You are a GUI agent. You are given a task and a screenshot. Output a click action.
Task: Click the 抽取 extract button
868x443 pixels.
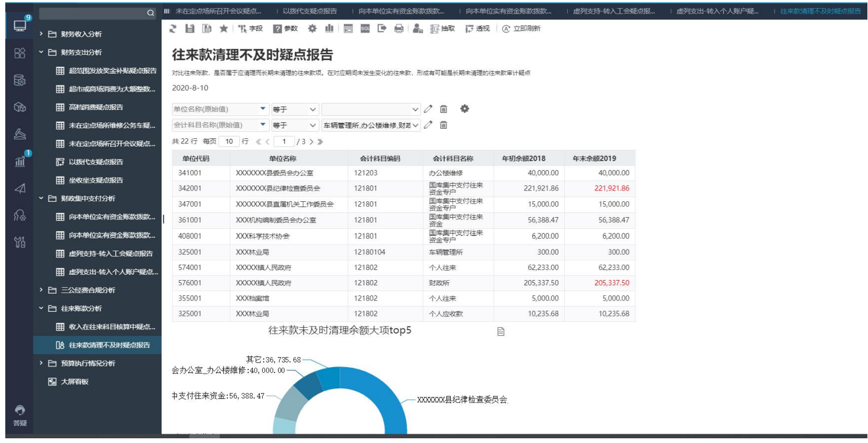443,28
